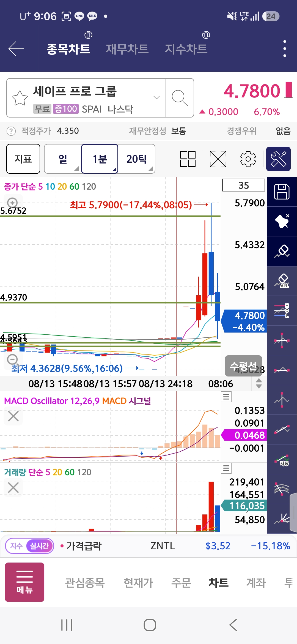Open 적정주가 help question mark
This screenshot has height=644, width=297.
[11, 131]
